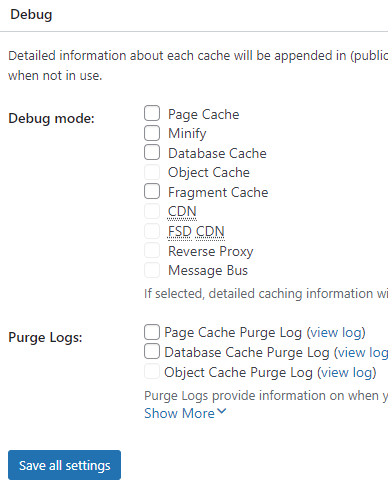Viewport: 388px width, 489px height.
Task: Click Save all settings button
Action: (64, 465)
